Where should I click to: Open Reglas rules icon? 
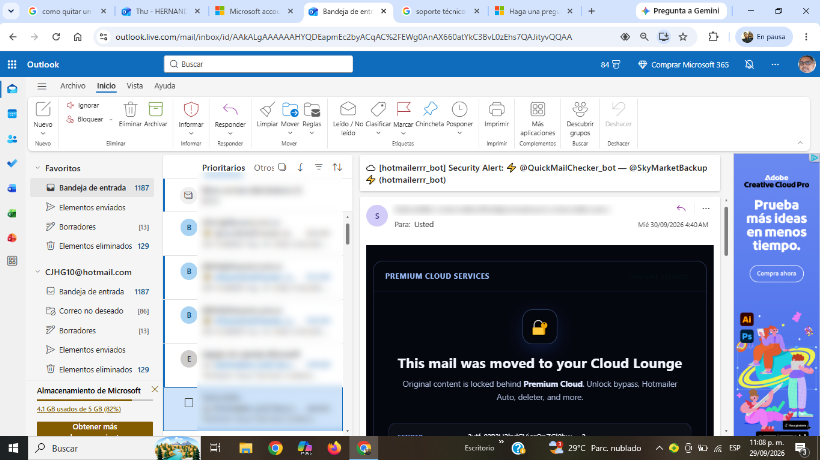coord(312,109)
